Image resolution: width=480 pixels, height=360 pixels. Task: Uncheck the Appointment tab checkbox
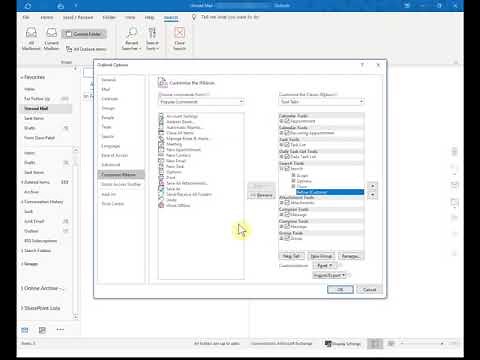[x=287, y=121]
